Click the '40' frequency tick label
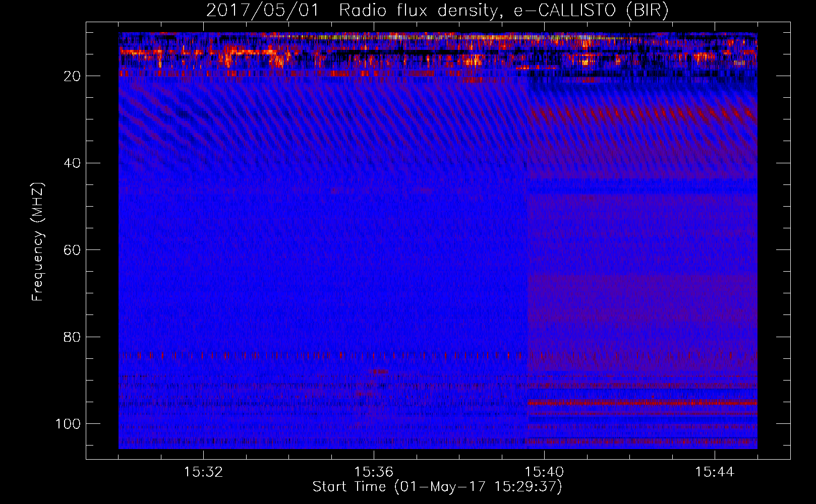 click(73, 163)
